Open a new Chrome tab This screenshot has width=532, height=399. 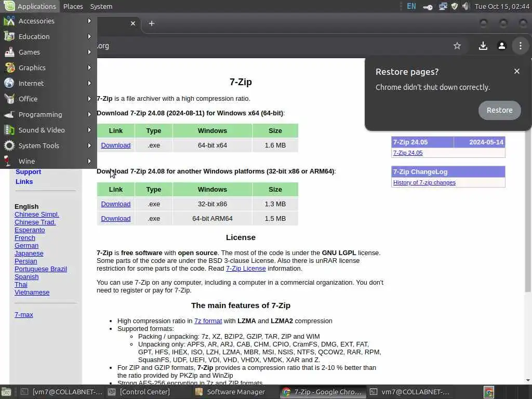[x=152, y=23]
